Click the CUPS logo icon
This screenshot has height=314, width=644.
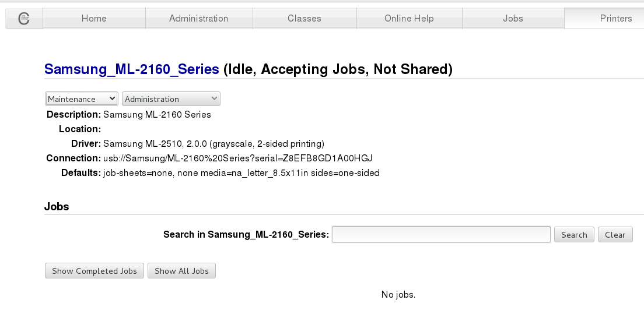pos(24,19)
